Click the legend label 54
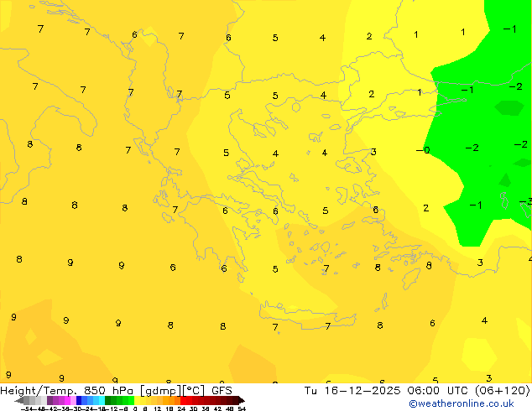 tap(242, 408)
